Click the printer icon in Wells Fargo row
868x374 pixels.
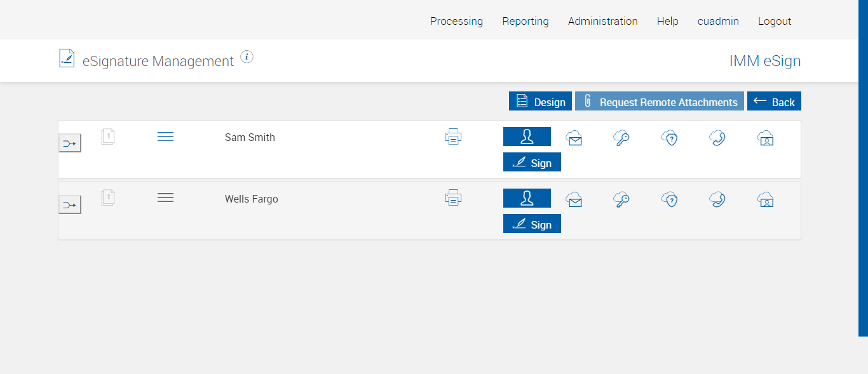point(453,198)
